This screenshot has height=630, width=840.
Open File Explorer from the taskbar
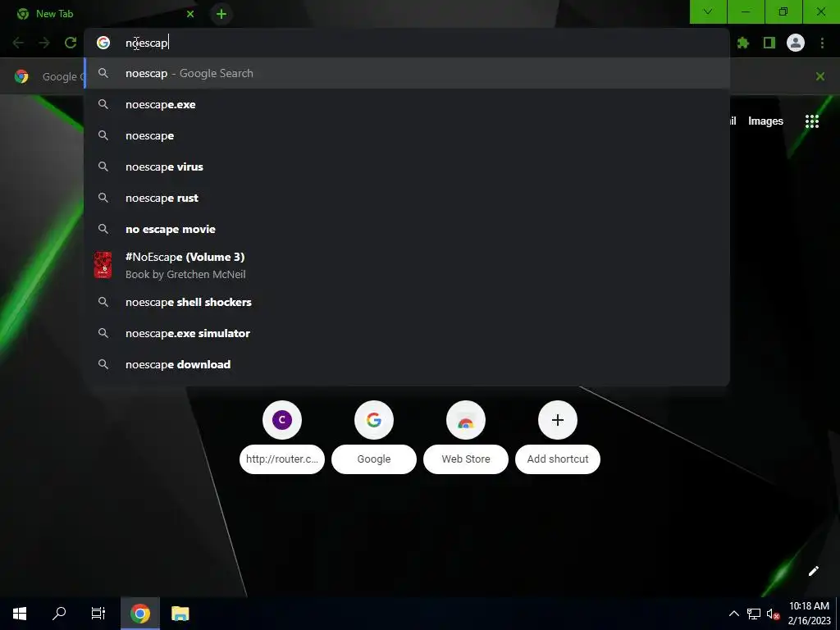(x=180, y=614)
